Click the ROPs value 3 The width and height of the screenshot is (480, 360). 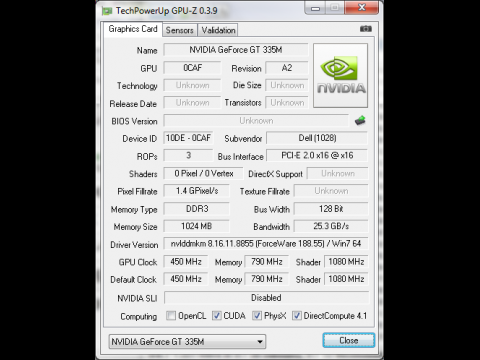[188, 155]
